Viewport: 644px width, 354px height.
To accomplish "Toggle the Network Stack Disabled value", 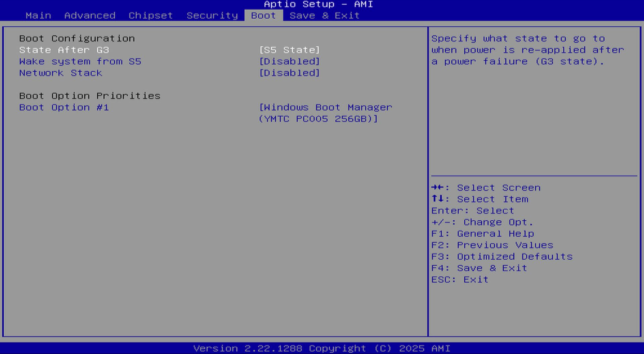I will (289, 73).
